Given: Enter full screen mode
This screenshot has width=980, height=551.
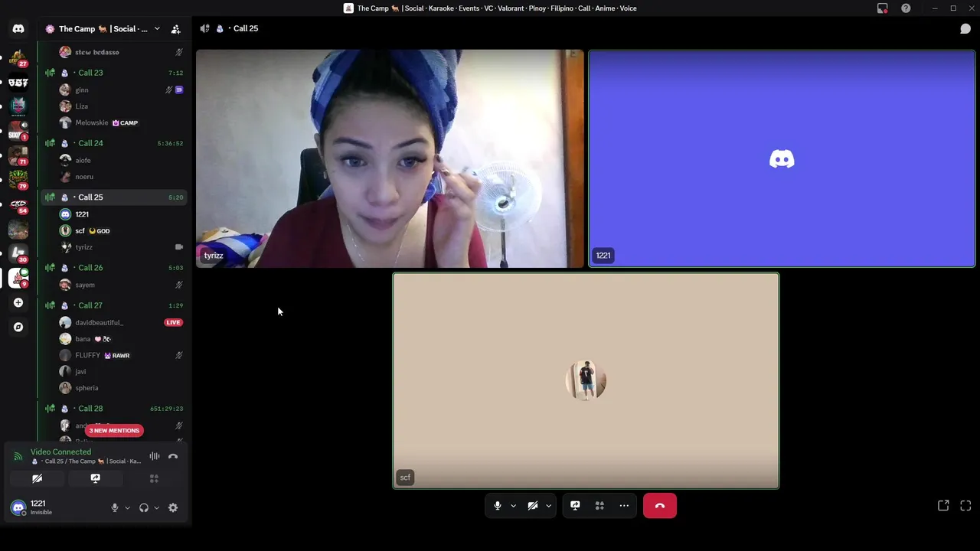Looking at the screenshot, I should coord(965,506).
